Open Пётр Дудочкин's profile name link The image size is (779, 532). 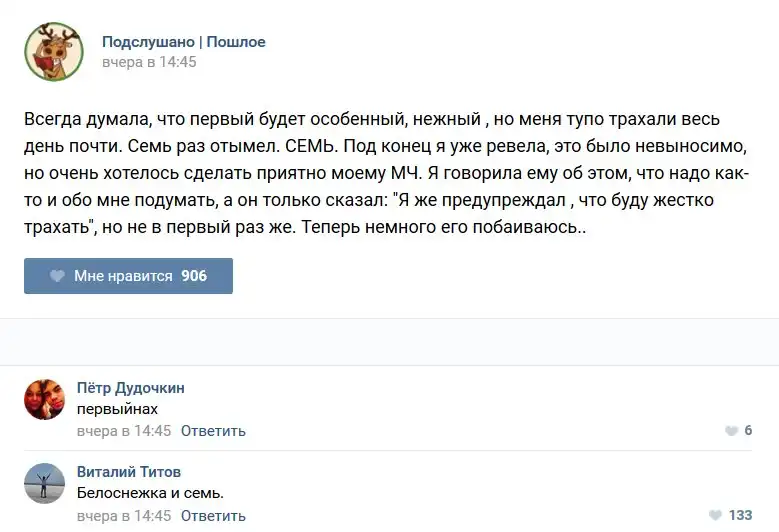tap(130, 388)
